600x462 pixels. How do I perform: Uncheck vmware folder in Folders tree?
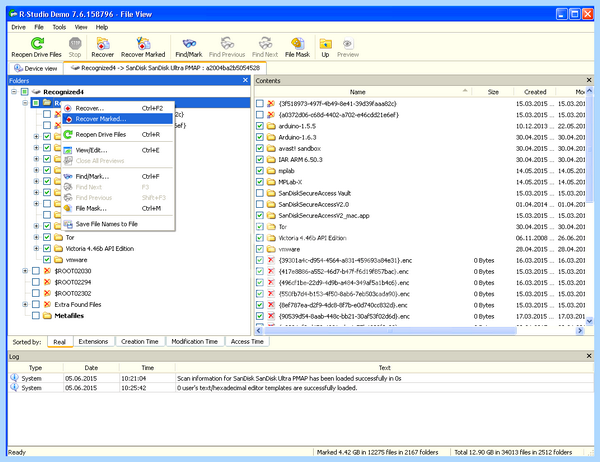pyautogui.click(x=47, y=260)
